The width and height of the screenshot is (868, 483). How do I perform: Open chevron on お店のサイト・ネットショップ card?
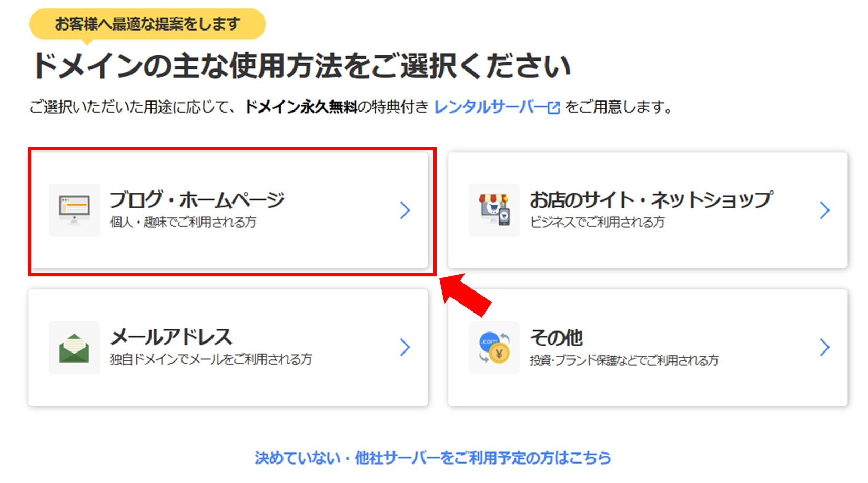click(824, 210)
